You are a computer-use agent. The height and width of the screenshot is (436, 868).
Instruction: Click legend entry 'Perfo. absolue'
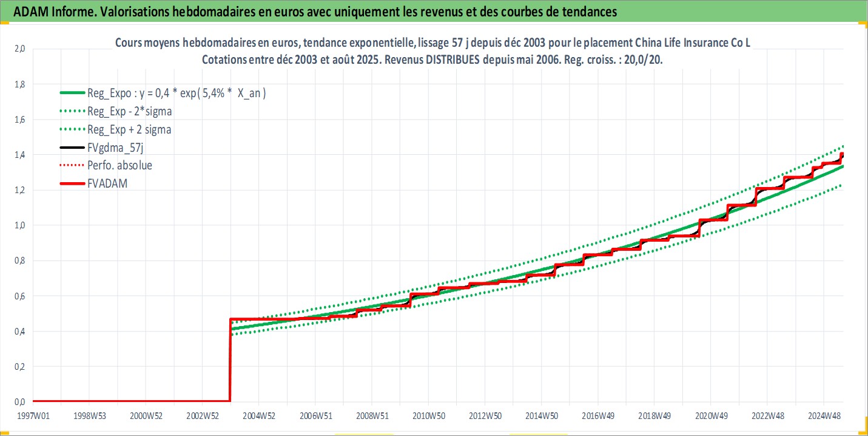pyautogui.click(x=120, y=165)
